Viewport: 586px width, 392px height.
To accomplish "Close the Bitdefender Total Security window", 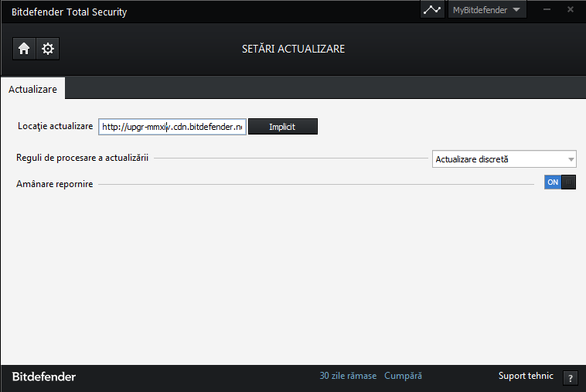I will coord(571,10).
